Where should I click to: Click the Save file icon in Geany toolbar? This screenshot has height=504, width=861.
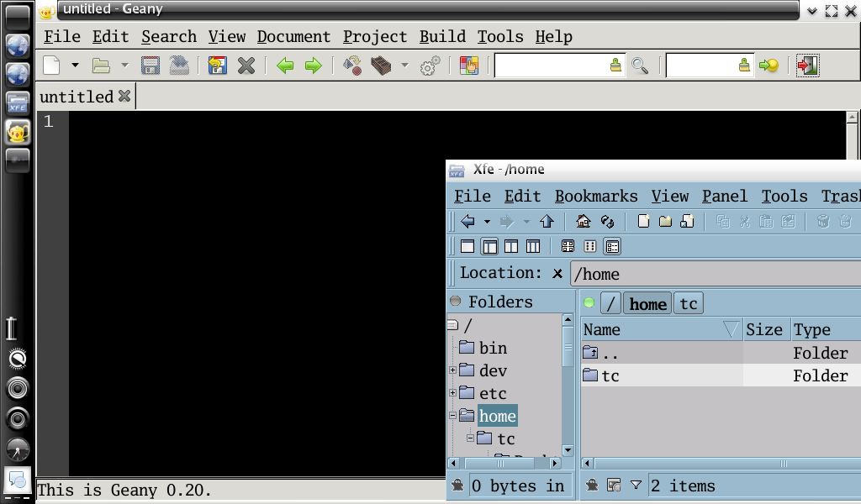(x=151, y=66)
